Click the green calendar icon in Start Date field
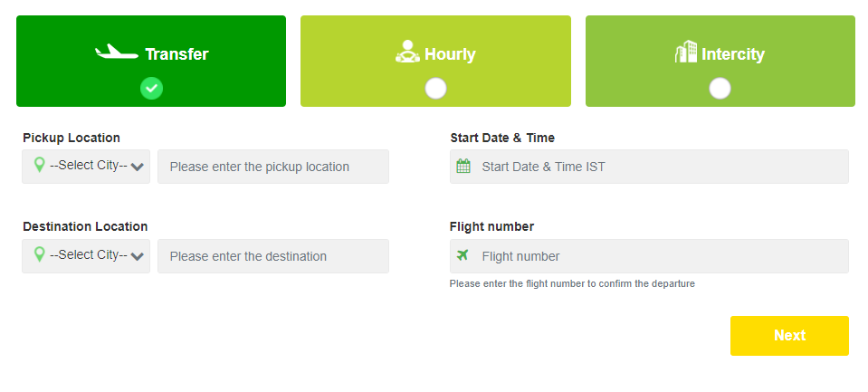 pos(463,166)
